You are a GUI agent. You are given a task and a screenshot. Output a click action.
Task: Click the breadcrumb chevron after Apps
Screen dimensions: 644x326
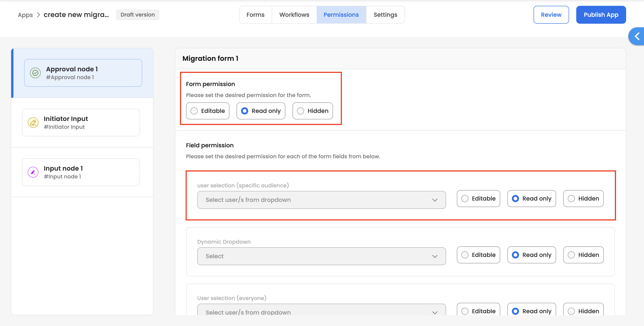38,15
